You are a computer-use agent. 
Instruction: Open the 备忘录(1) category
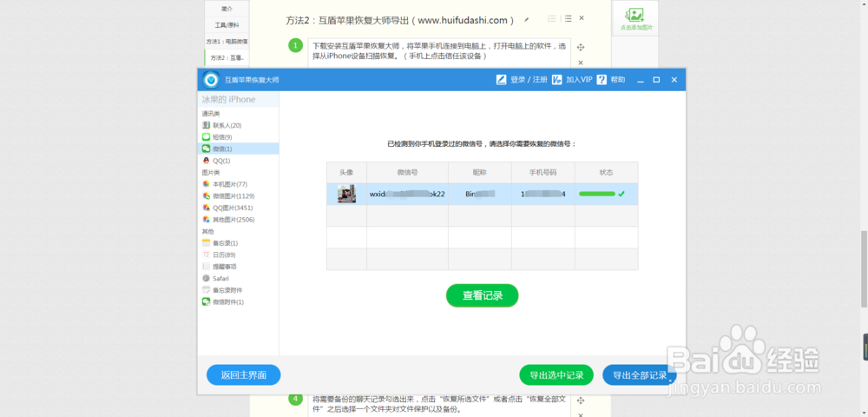(x=239, y=243)
